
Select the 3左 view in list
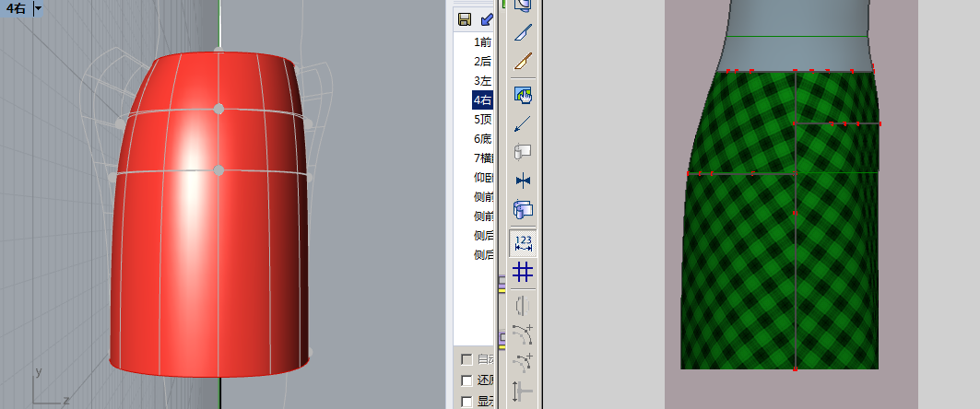pos(482,81)
